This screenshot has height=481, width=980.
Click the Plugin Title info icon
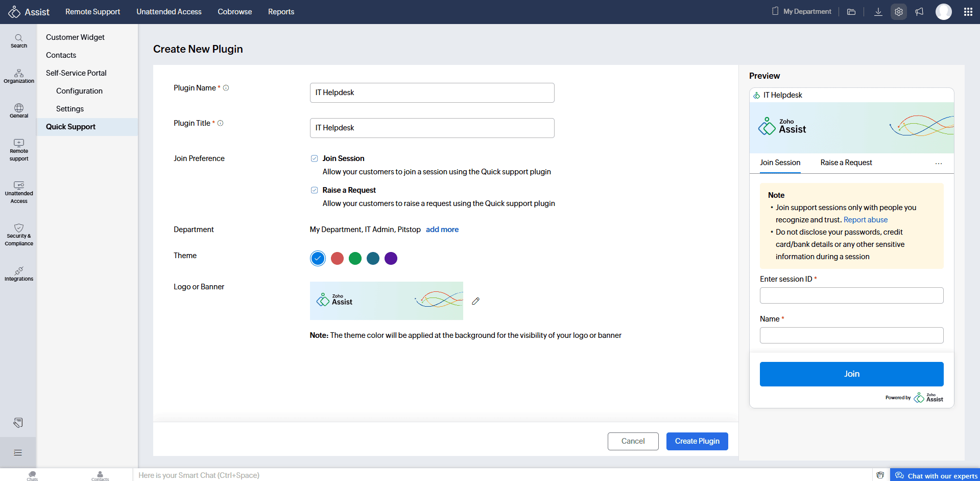(x=221, y=123)
